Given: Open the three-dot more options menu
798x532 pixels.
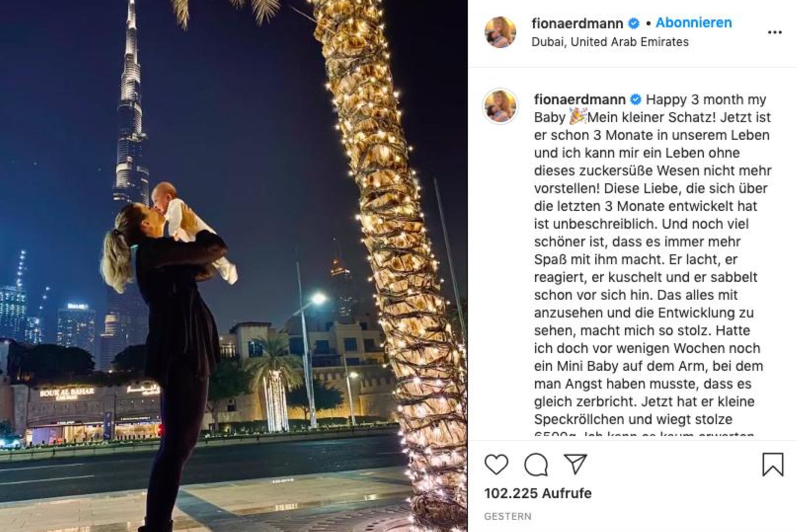Looking at the screenshot, I should click(775, 32).
